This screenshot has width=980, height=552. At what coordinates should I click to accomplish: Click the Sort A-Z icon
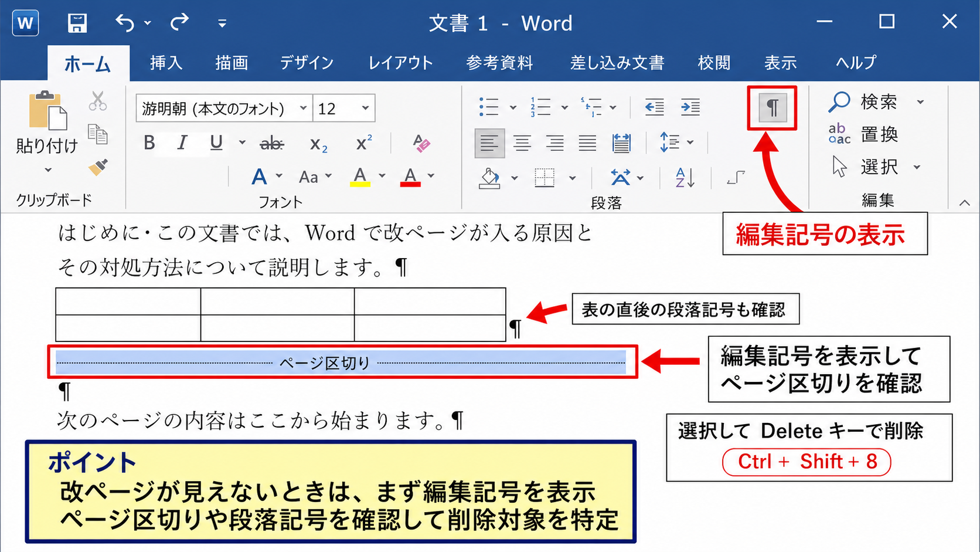[685, 177]
